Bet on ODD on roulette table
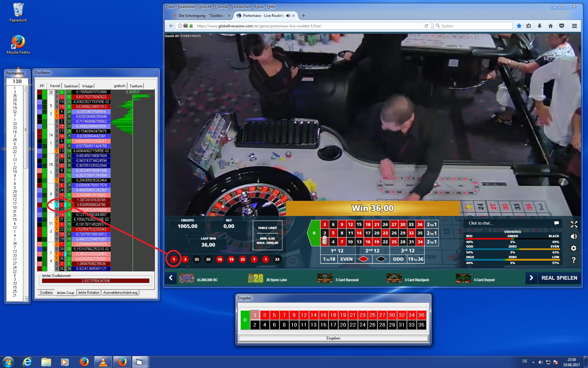 (x=398, y=259)
